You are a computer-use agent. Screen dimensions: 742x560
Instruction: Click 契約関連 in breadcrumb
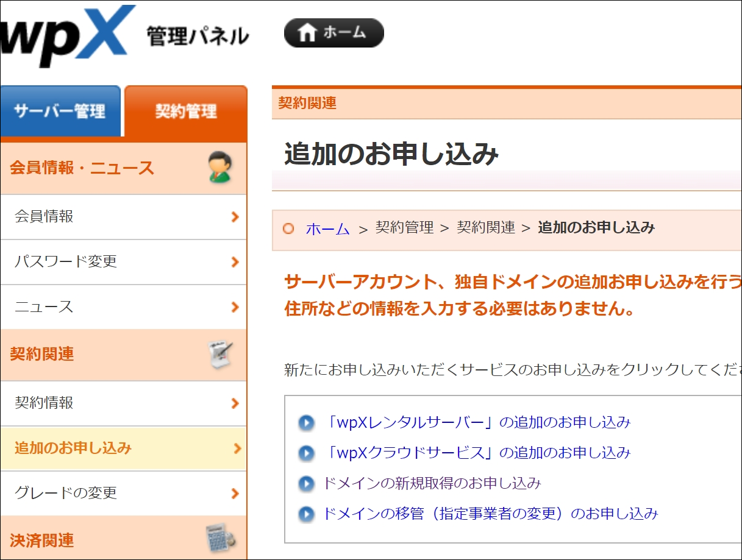pos(486,228)
